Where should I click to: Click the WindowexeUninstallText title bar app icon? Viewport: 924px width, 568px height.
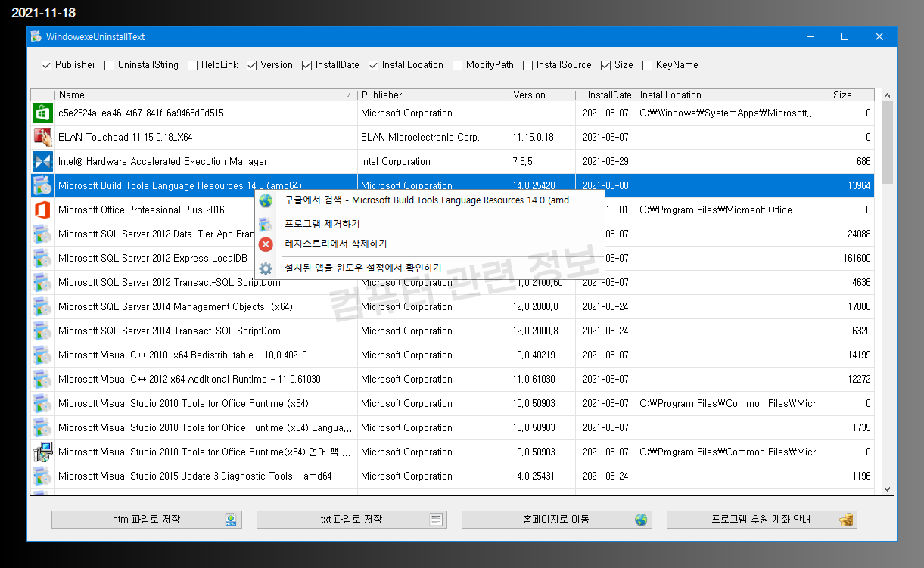36,36
